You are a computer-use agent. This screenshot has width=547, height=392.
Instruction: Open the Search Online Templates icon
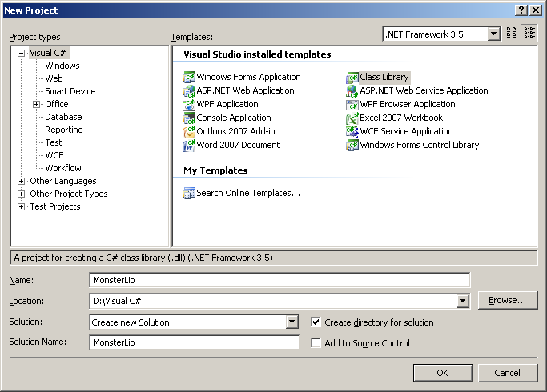[x=189, y=193]
